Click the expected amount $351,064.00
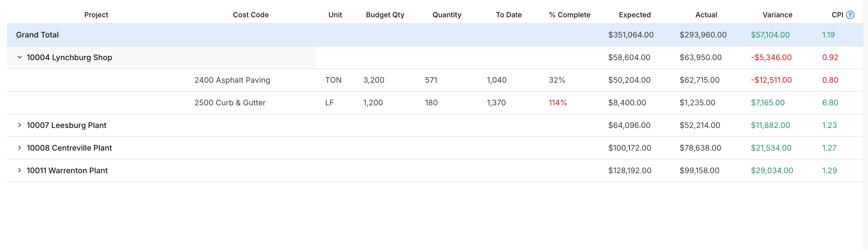868x250 pixels. 631,35
